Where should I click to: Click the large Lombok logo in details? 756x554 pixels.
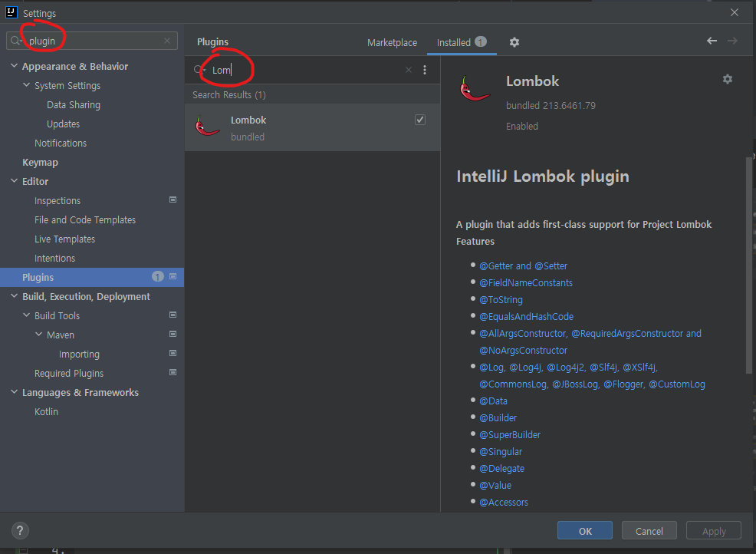(x=475, y=89)
